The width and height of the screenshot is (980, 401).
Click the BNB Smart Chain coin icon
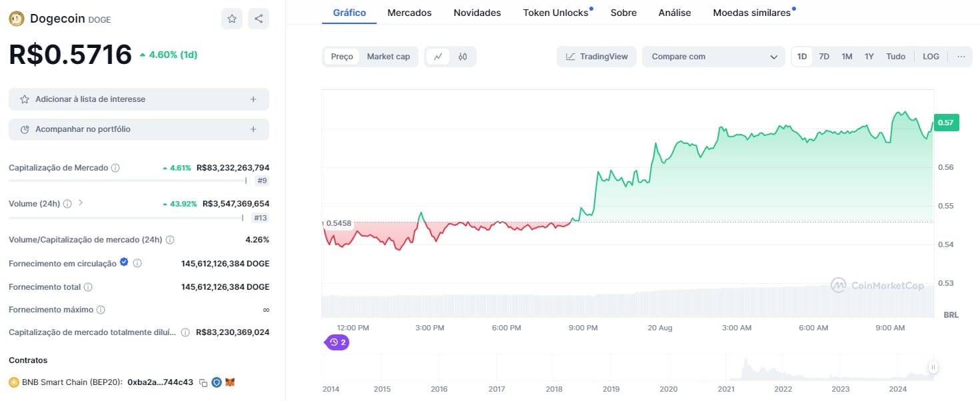13,382
